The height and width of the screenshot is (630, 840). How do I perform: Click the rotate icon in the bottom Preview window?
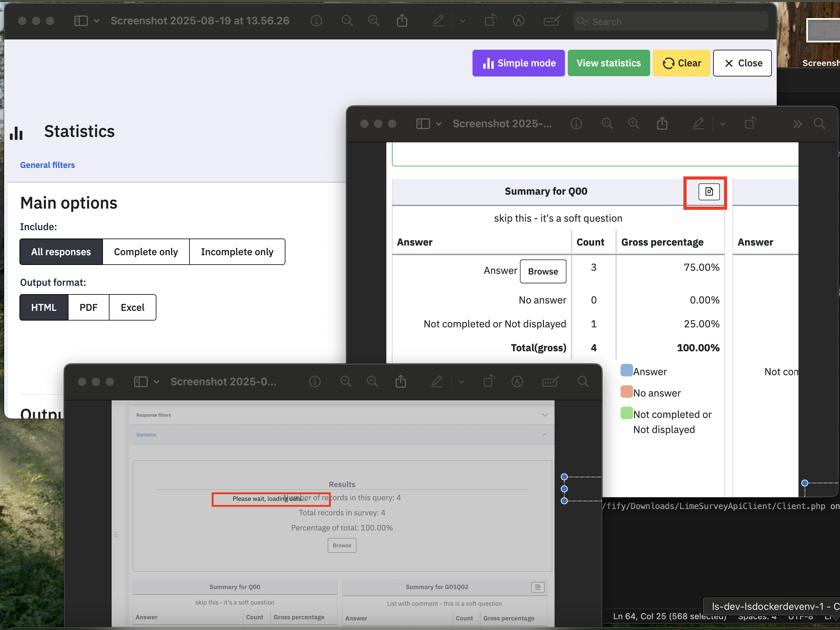[x=489, y=382]
